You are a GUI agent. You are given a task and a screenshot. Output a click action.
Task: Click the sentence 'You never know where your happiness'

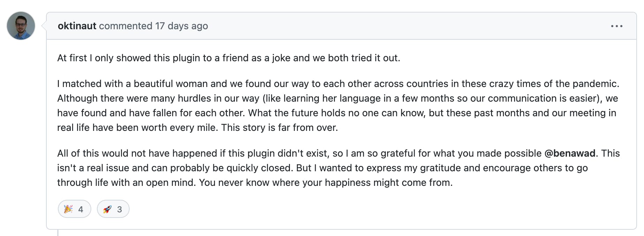(325, 182)
